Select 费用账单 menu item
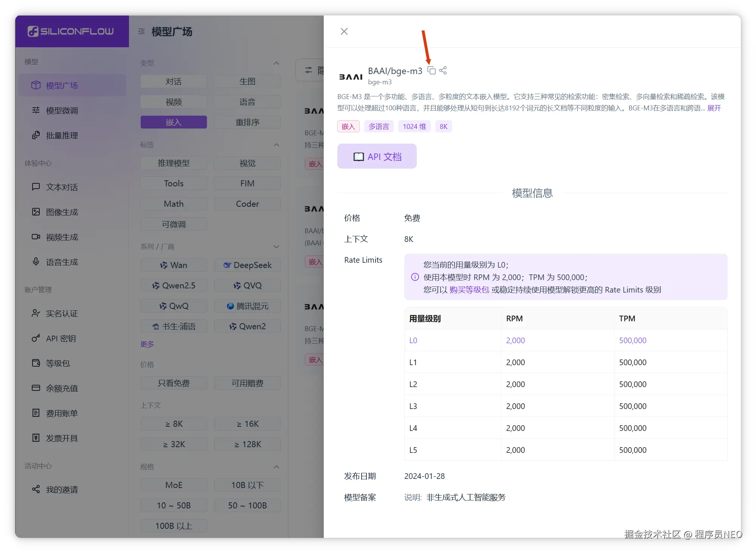The width and height of the screenshot is (756, 553). pos(62,413)
